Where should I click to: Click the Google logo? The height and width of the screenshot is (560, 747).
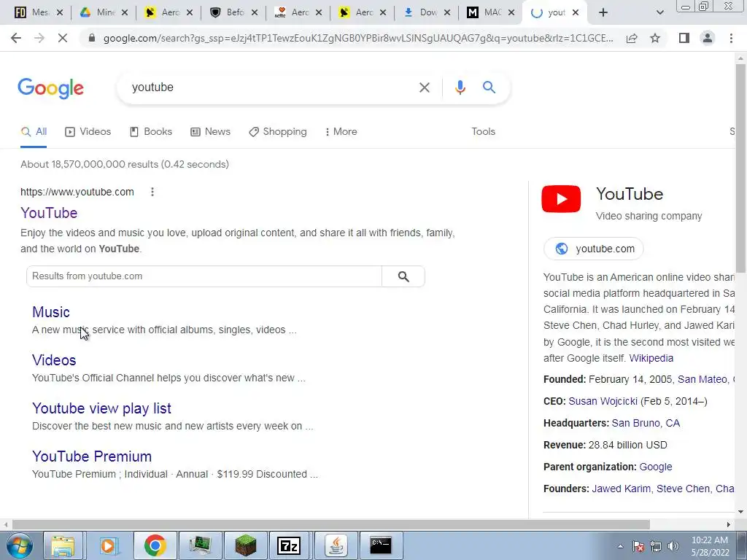(51, 88)
